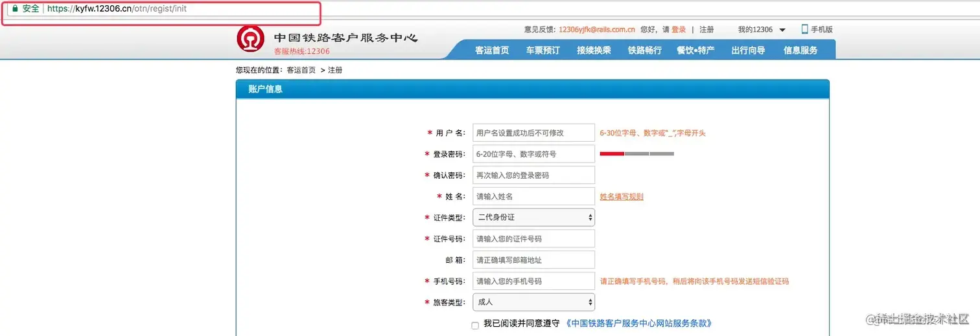Open the 餐饮•特产 navigation tab
Image resolution: width=980 pixels, height=336 pixels.
point(696,50)
